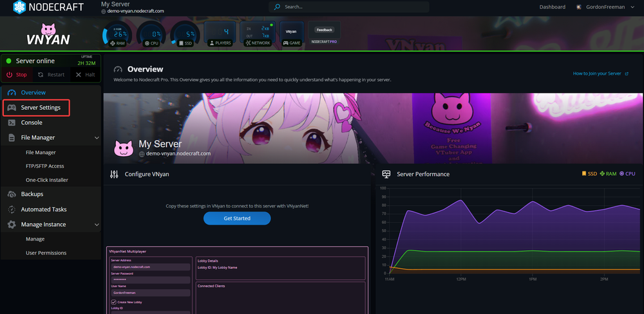Click the Feedback button

click(324, 30)
